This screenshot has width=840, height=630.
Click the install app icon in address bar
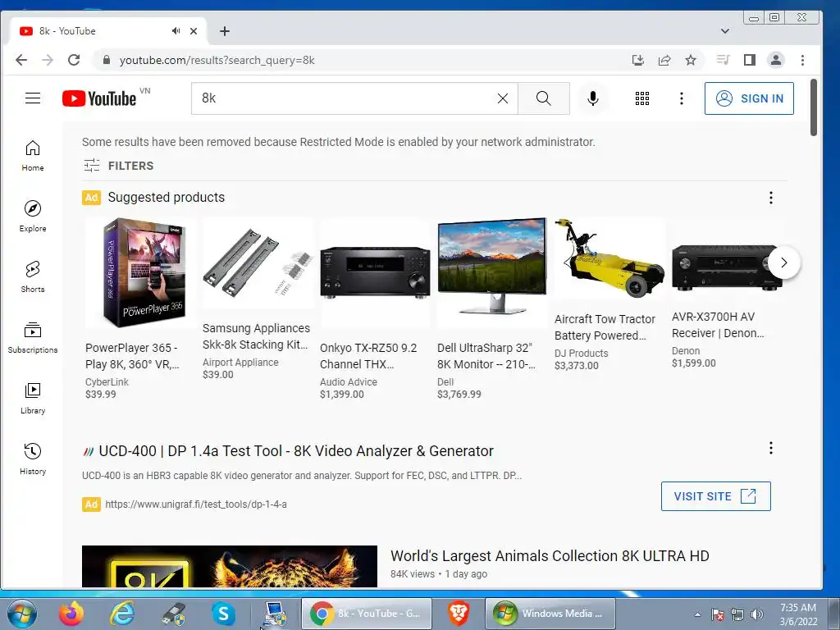637,60
